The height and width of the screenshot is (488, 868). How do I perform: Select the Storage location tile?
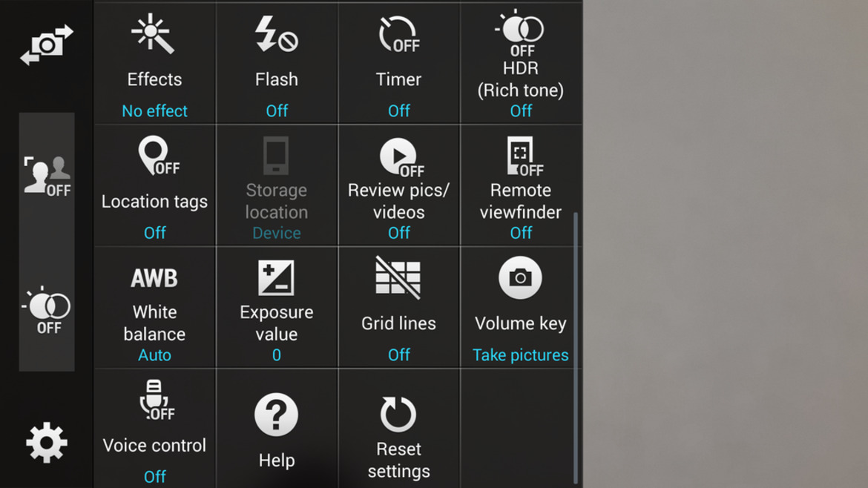(x=277, y=185)
